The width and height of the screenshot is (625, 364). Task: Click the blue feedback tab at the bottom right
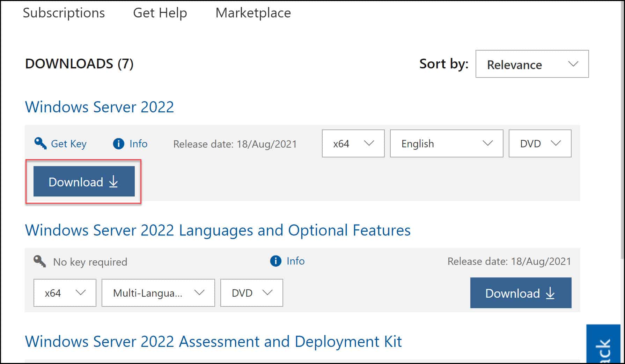(x=603, y=344)
